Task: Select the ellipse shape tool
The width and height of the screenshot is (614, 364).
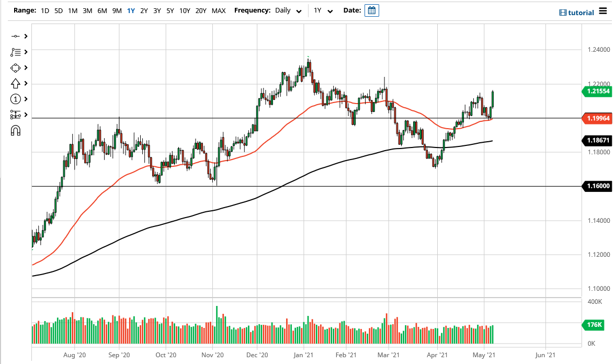Action: click(x=15, y=67)
